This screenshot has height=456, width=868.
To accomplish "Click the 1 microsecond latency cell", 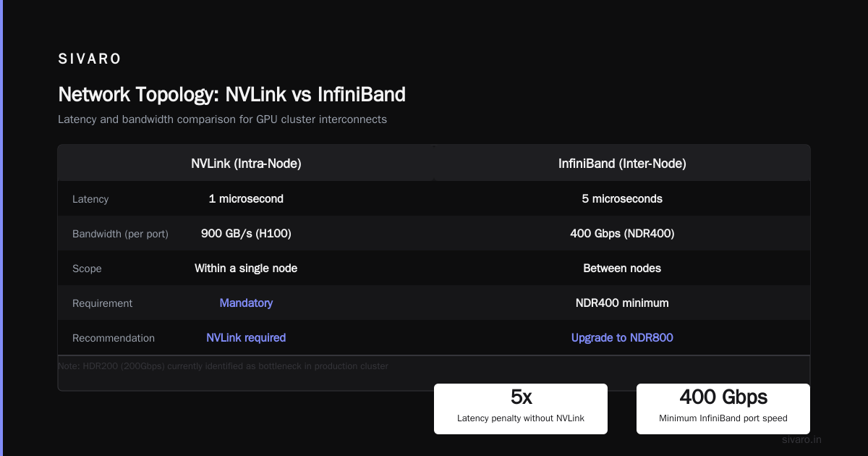I will (246, 198).
